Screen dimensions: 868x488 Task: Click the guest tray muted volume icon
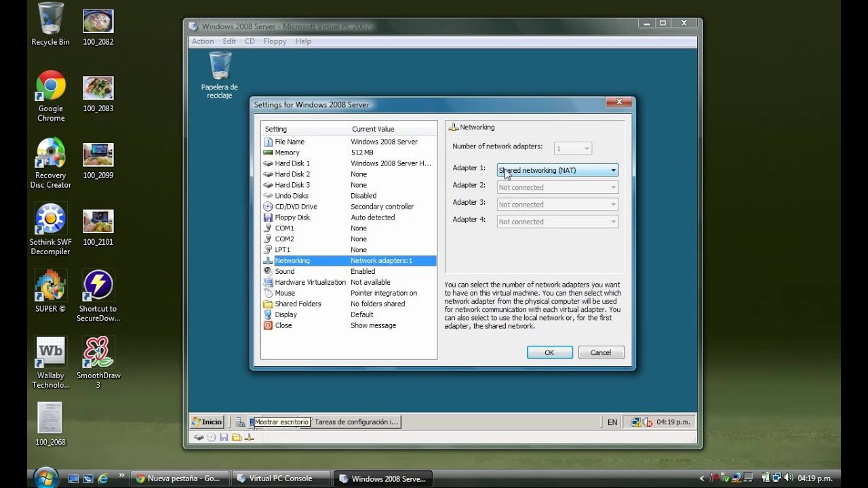[x=647, y=422]
